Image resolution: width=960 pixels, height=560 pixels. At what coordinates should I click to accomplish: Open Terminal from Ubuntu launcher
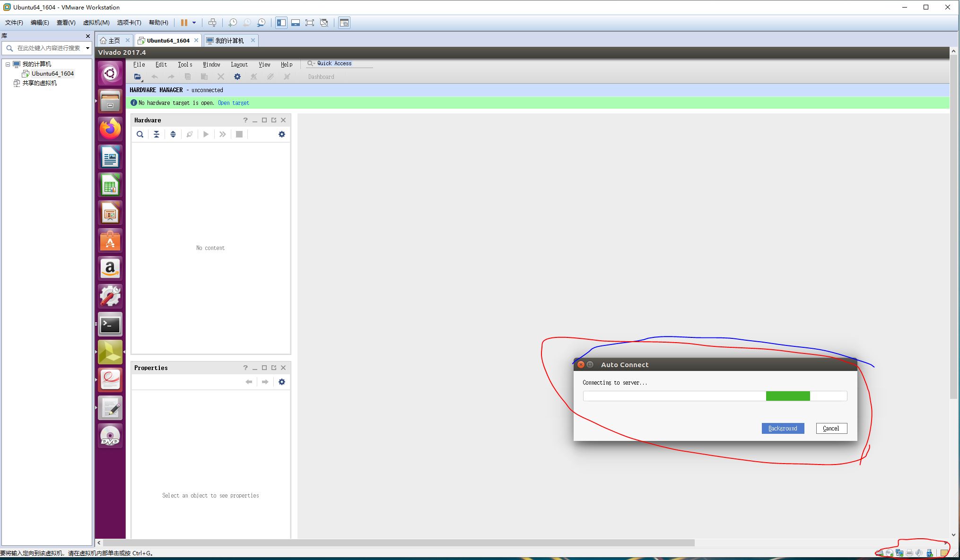point(110,325)
